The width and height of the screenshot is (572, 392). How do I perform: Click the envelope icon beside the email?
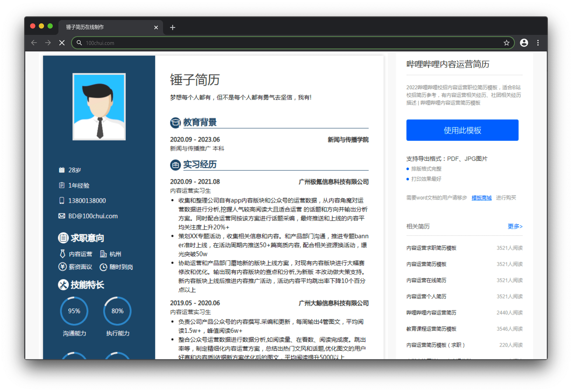[61, 216]
